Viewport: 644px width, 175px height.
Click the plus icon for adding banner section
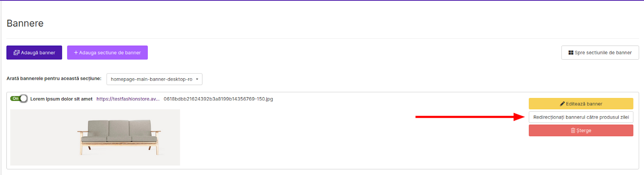click(76, 53)
